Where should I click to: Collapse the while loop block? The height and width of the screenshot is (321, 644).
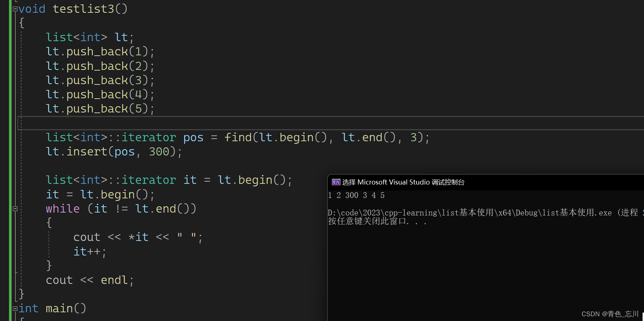(x=15, y=209)
